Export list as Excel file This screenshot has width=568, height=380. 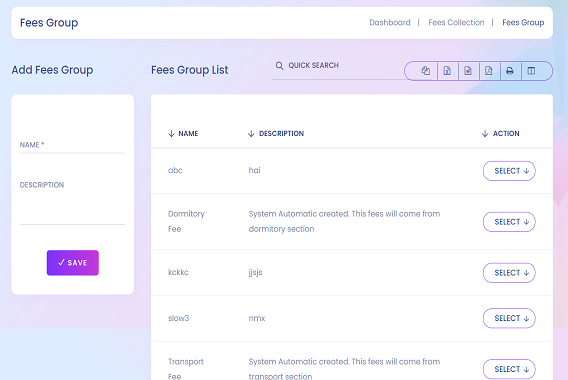[x=447, y=71]
